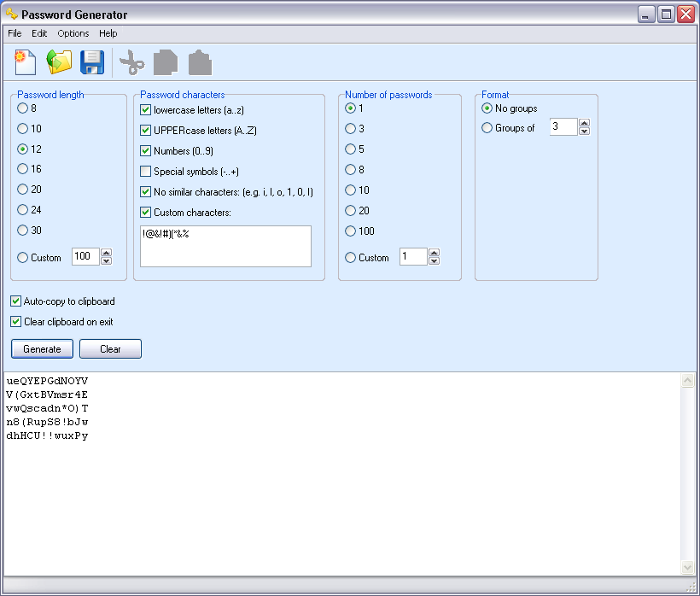The height and width of the screenshot is (596, 700).
Task: Maximize the Password Generator window
Action: pyautogui.click(x=666, y=15)
